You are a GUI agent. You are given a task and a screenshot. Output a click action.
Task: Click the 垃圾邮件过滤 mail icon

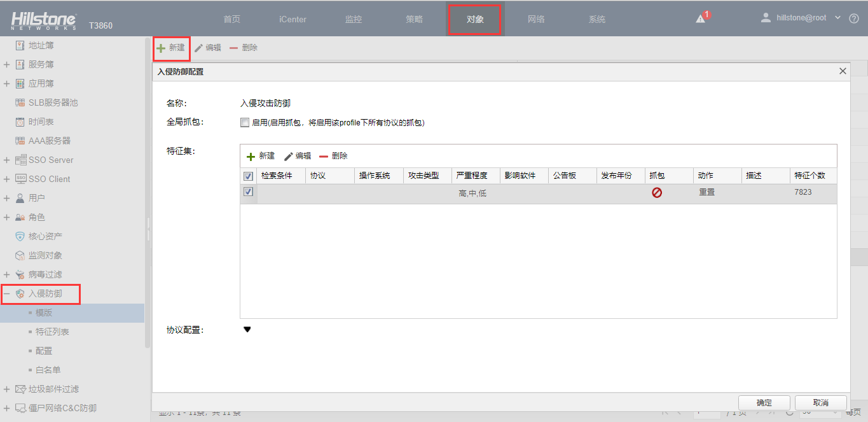click(20, 389)
